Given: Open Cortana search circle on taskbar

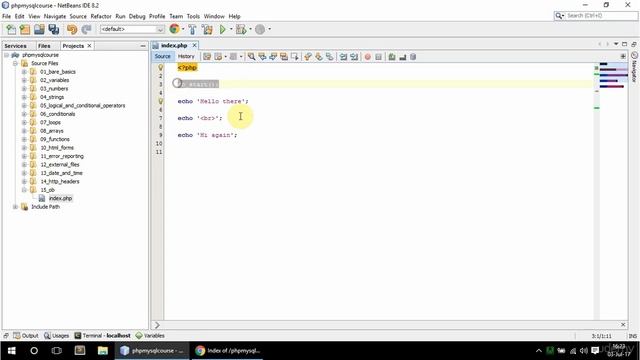Looking at the screenshot, I should click(x=34, y=351).
